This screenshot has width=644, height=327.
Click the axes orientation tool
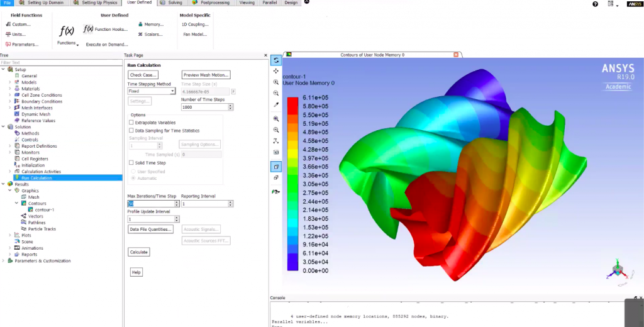click(276, 141)
